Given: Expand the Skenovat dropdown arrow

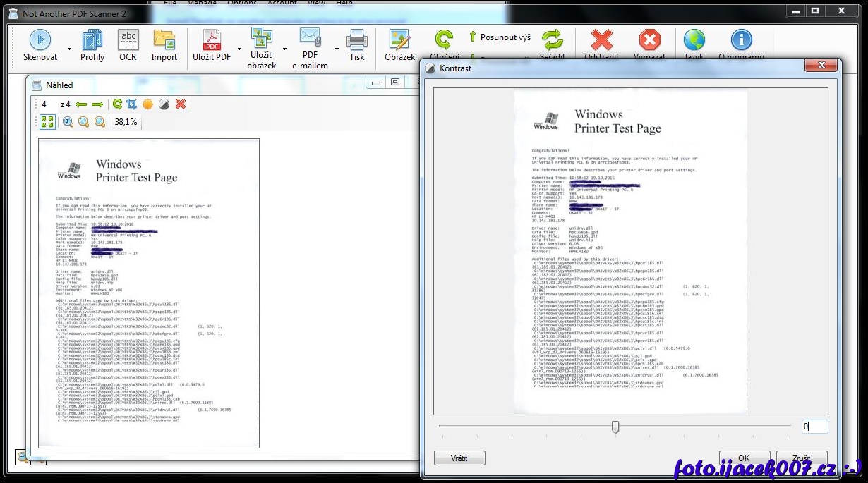Looking at the screenshot, I should (69, 49).
